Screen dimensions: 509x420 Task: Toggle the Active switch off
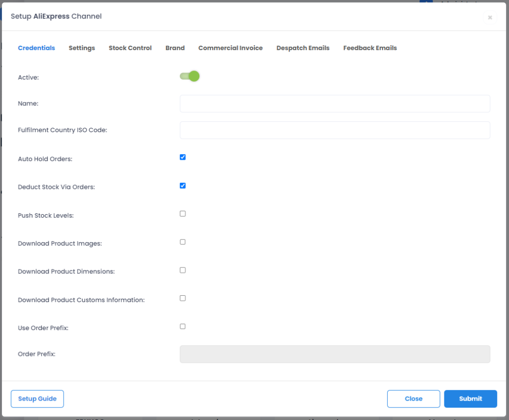coord(189,76)
